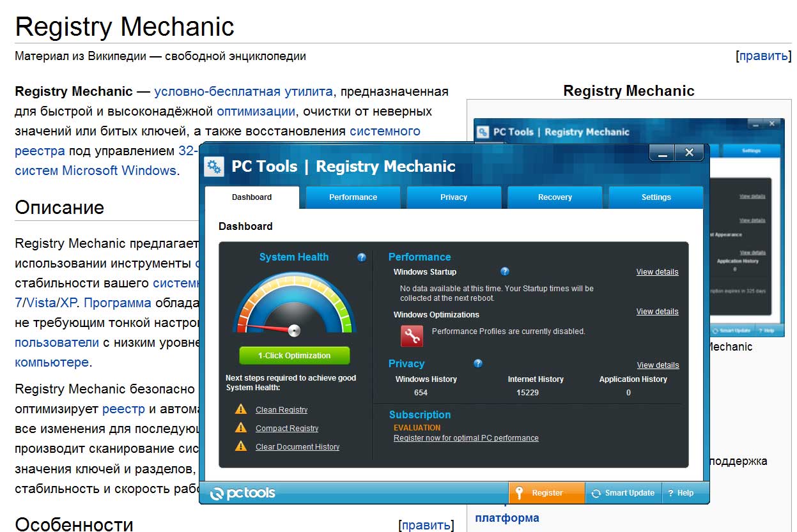The image size is (797, 532).
Task: Click the pctools logo in the footer
Action: click(x=243, y=493)
